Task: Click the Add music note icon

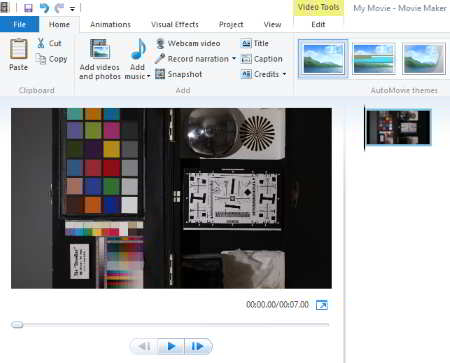Action: tap(138, 49)
